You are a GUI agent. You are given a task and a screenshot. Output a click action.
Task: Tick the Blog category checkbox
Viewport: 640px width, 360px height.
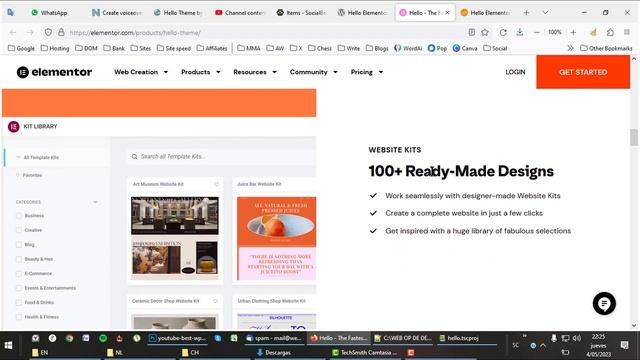point(19,244)
